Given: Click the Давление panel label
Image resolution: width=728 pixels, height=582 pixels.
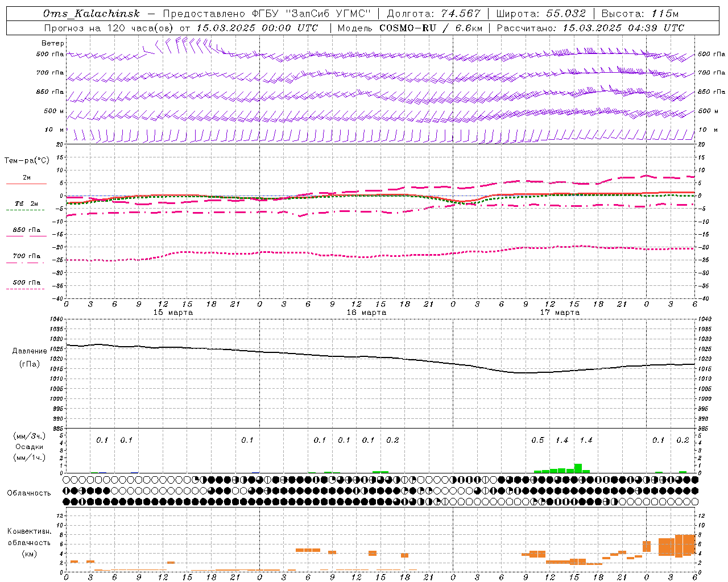Looking at the screenshot, I should tap(30, 351).
